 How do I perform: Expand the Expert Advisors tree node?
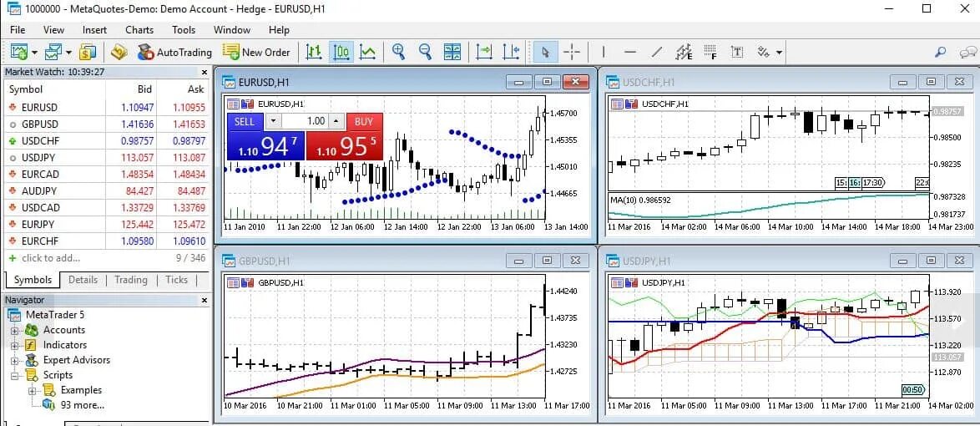tap(15, 360)
